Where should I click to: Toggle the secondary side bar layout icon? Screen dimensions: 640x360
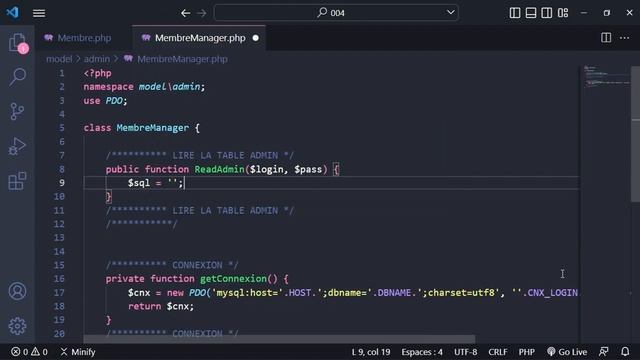547,13
